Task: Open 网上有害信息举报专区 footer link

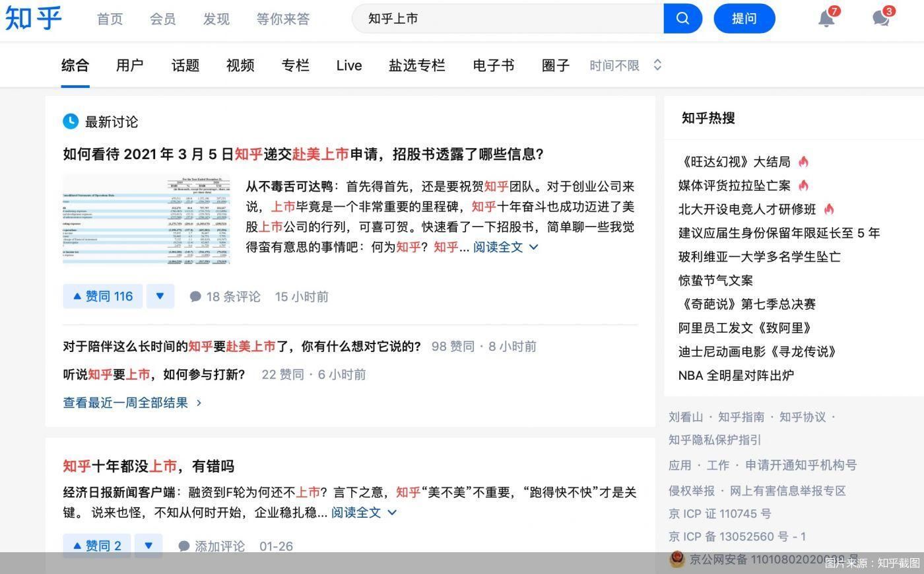Action: [x=788, y=491]
